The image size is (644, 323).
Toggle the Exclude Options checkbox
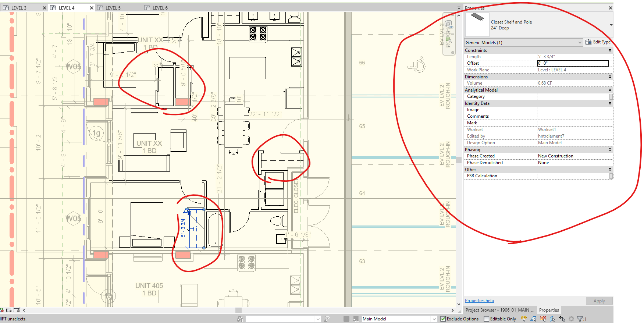443,319
